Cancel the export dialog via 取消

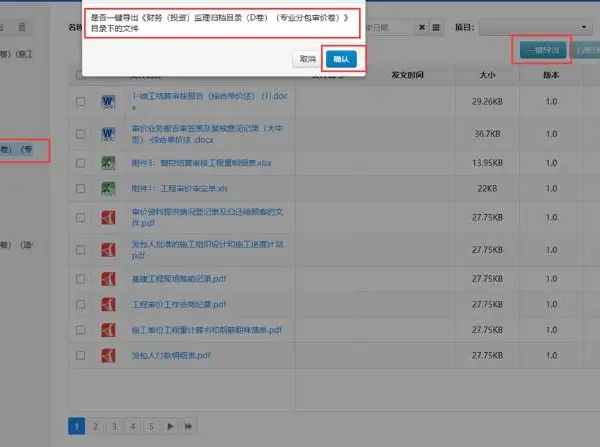click(x=307, y=59)
